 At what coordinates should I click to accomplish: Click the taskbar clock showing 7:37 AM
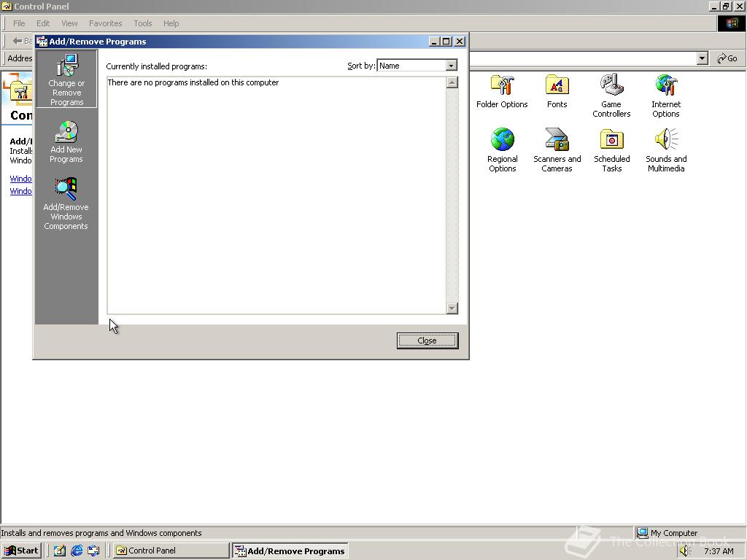pyautogui.click(x=719, y=551)
